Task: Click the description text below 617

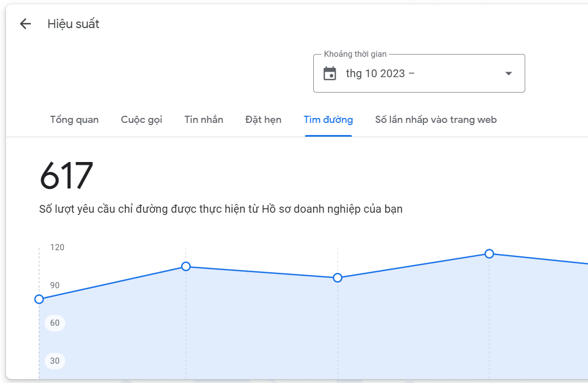Action: (221, 209)
